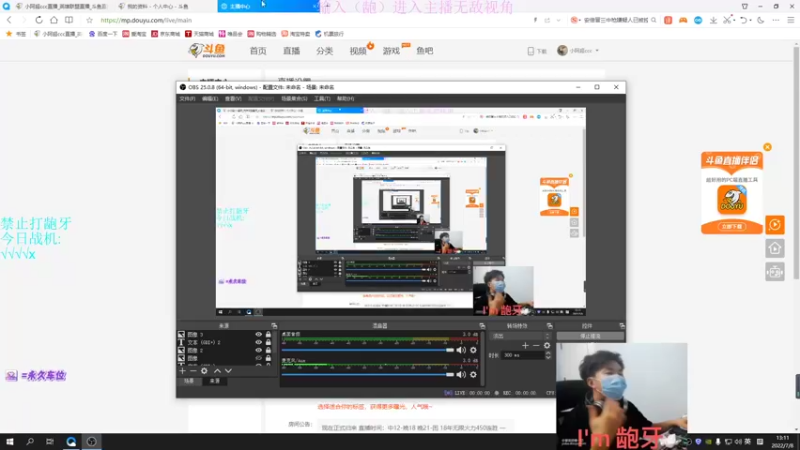This screenshot has width=800, height=450.
Task: Mute the 桌面音频 desktop audio speaker
Action: pos(461,350)
